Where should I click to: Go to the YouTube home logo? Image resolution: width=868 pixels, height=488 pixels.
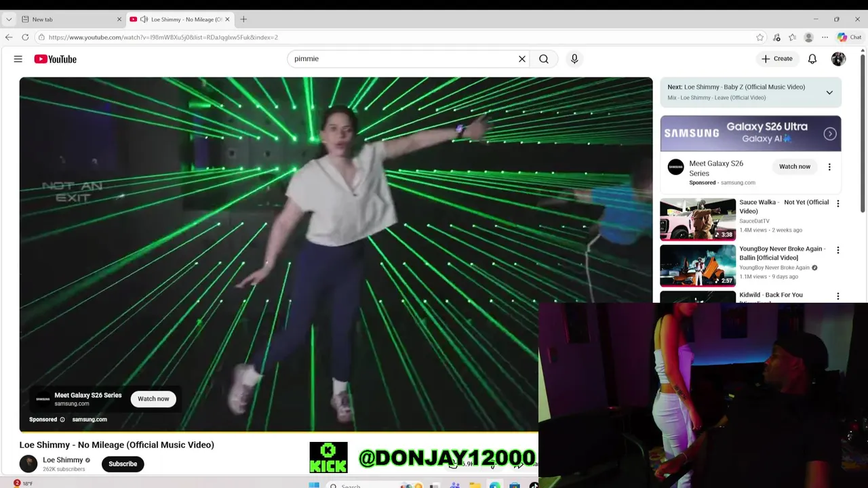point(56,59)
